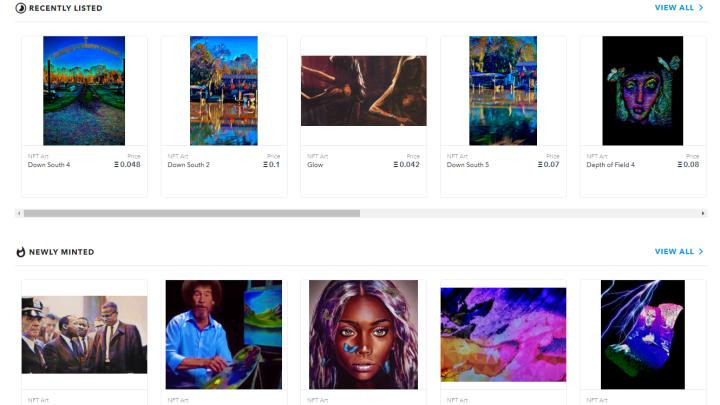View the Depth of Field 4 artwork
Image resolution: width=720 pixels, height=405 pixels.
pyautogui.click(x=642, y=90)
